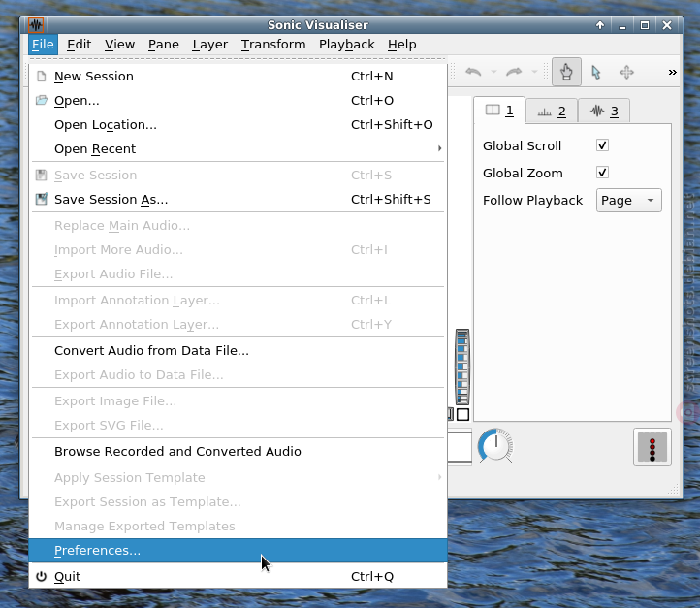Open the Redo history dropdown arrow
Viewport: 700px width, 608px height.
click(x=534, y=72)
